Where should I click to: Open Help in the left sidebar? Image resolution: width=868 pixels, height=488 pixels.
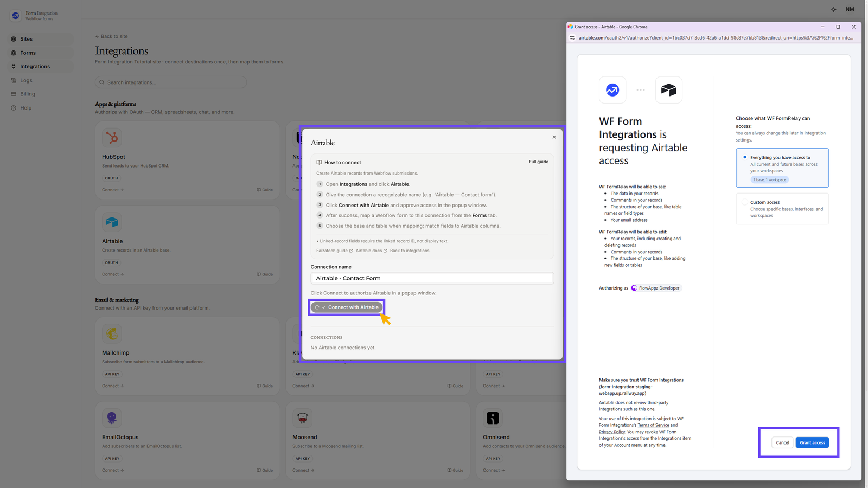pyautogui.click(x=41, y=107)
